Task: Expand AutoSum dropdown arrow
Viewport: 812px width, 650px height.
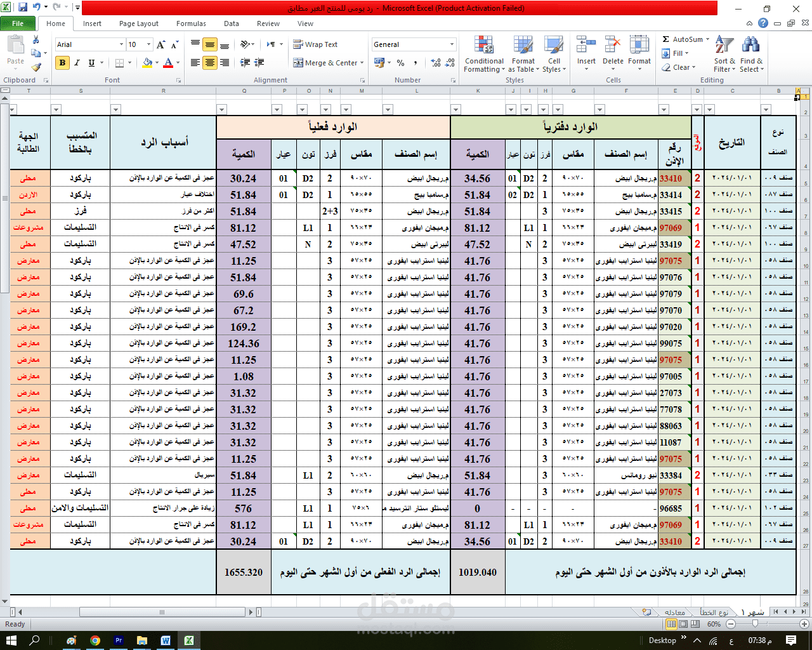Action: 707,39
